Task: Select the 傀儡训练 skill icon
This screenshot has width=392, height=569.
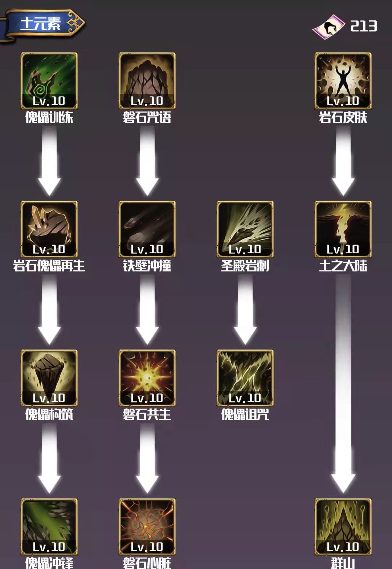Action: (49, 81)
